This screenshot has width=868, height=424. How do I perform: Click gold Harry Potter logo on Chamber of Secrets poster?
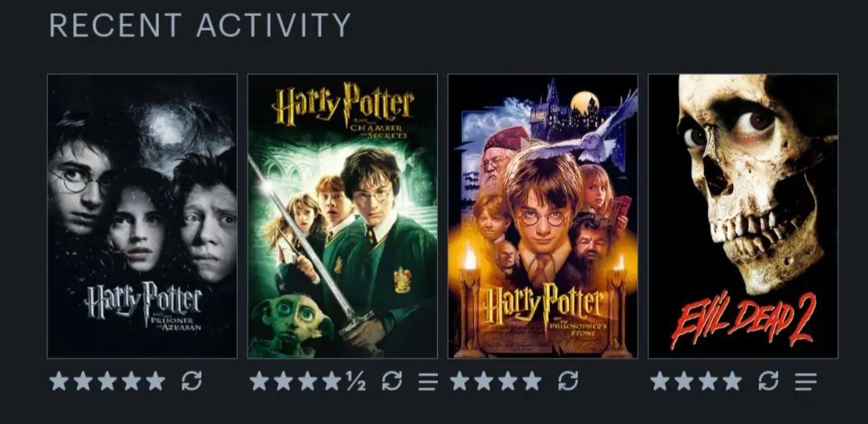click(343, 105)
